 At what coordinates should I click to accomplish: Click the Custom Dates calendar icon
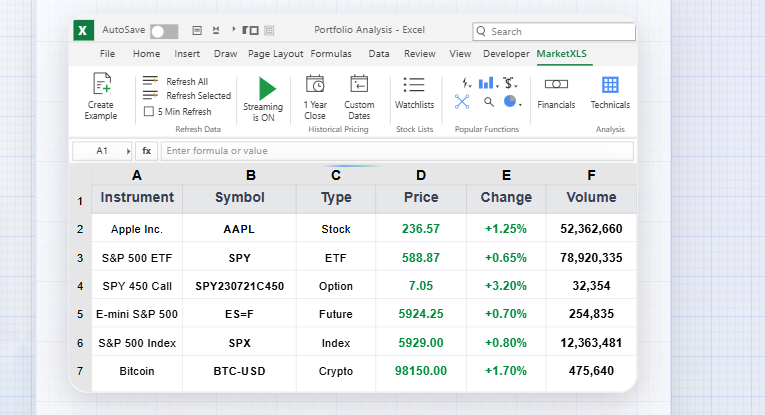pyautogui.click(x=359, y=84)
